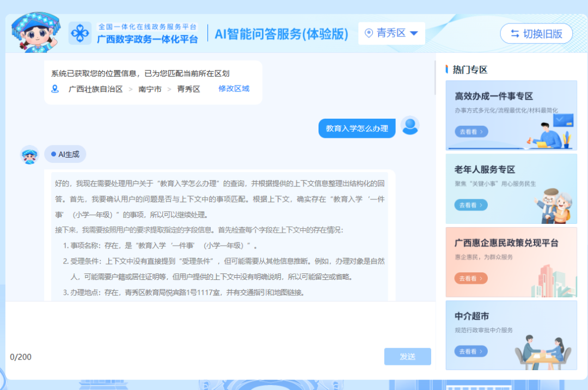Click the blue dot on AI生成 tag
Screen dimensions: 588x390
coord(53,154)
